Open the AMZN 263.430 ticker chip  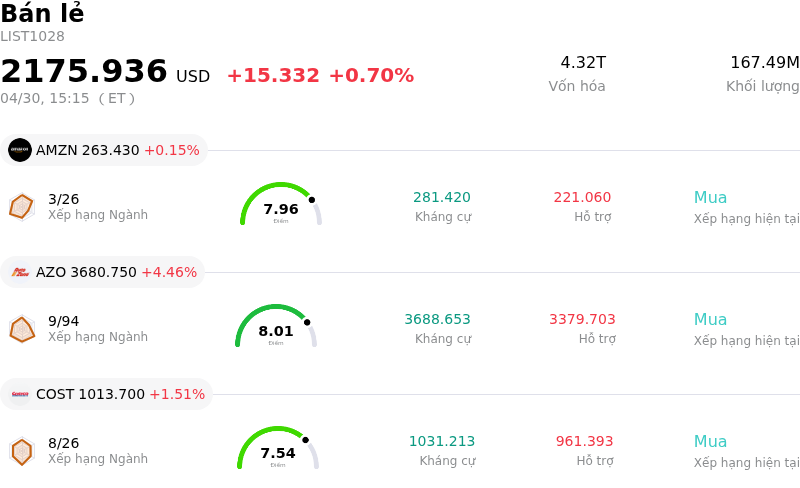[104, 150]
